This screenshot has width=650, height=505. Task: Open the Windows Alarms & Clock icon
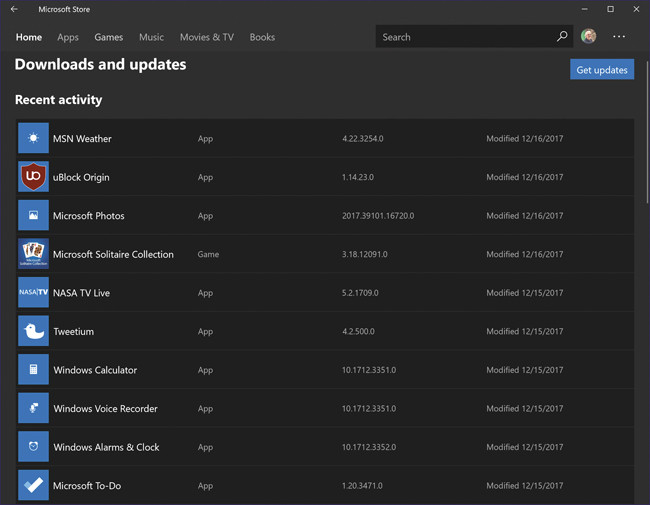(33, 447)
